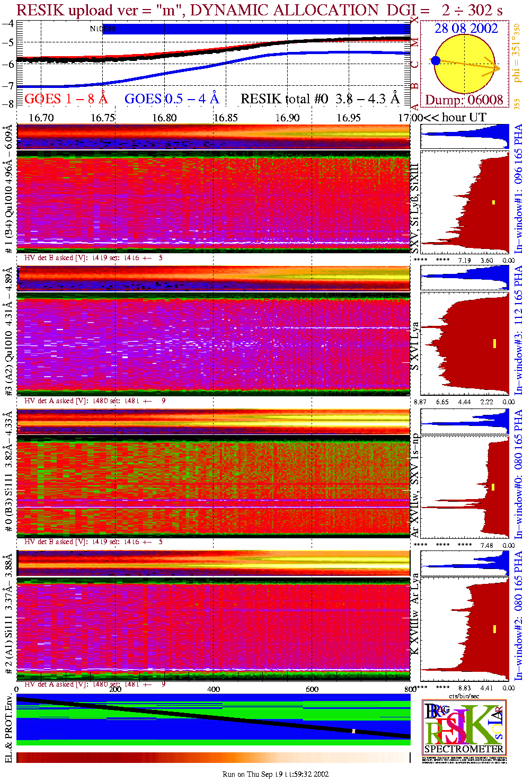Image resolution: width=532 pixels, height=782 pixels.
Task: Select the blue GOES 0.5 – 4 Å legend label
Action: point(172,99)
